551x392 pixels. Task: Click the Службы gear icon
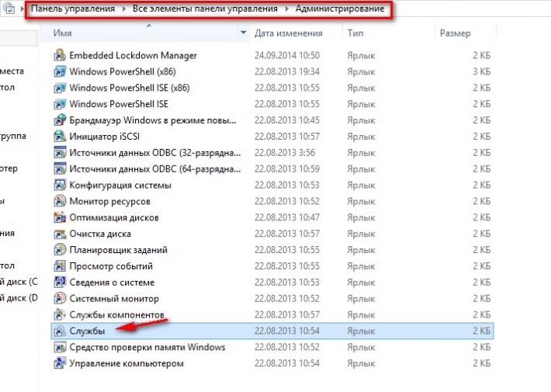pos(60,331)
